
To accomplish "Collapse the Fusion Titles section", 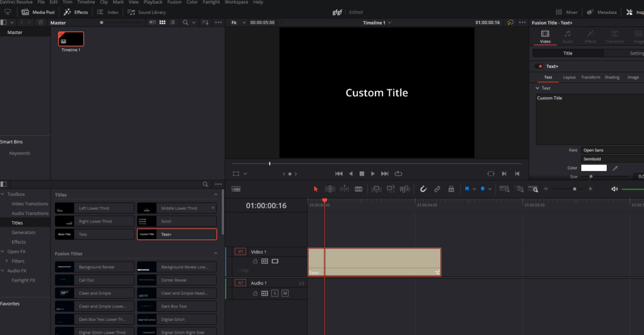I will click(216, 253).
